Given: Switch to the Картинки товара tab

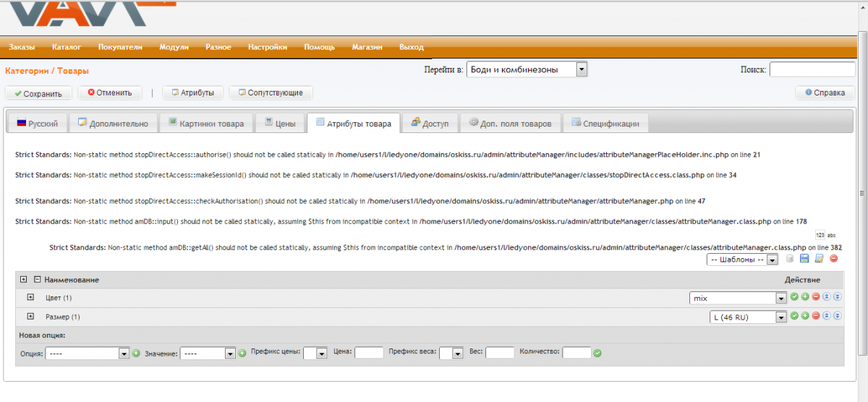Looking at the screenshot, I should pos(206,123).
